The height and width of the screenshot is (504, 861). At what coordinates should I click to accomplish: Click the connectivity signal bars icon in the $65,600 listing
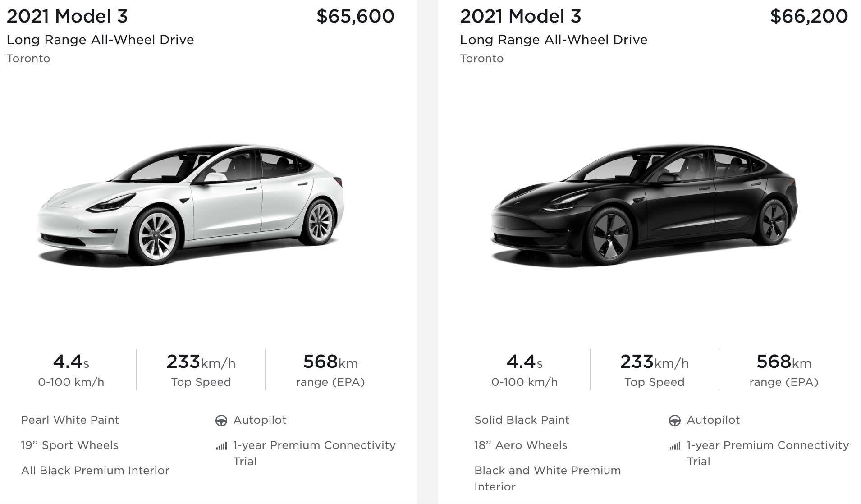(x=221, y=446)
